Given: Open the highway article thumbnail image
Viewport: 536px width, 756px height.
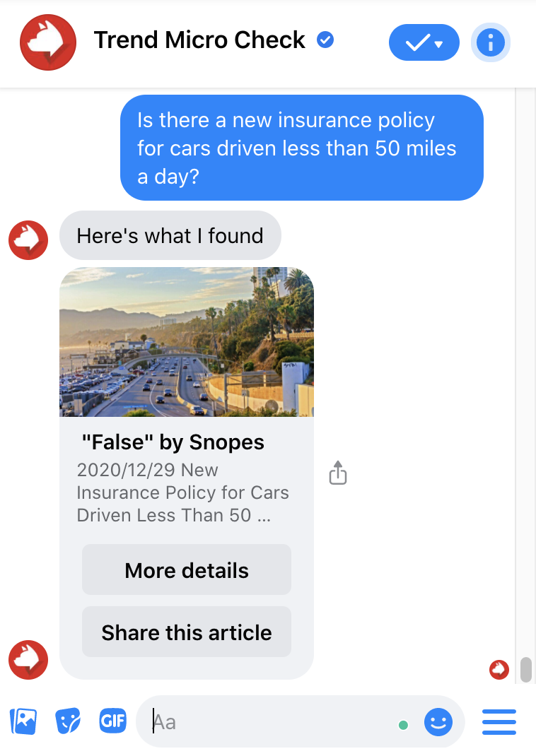Looking at the screenshot, I should (x=187, y=342).
